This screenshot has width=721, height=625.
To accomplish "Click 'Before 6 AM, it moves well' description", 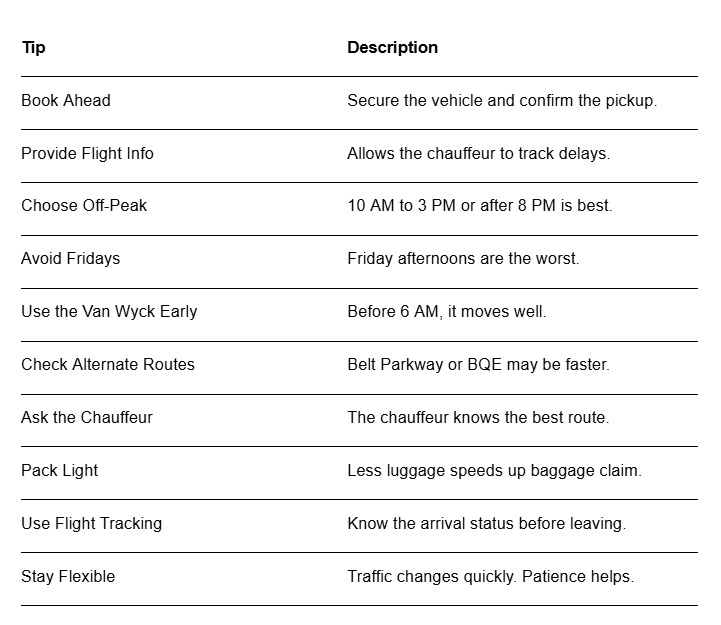I will (x=446, y=311).
